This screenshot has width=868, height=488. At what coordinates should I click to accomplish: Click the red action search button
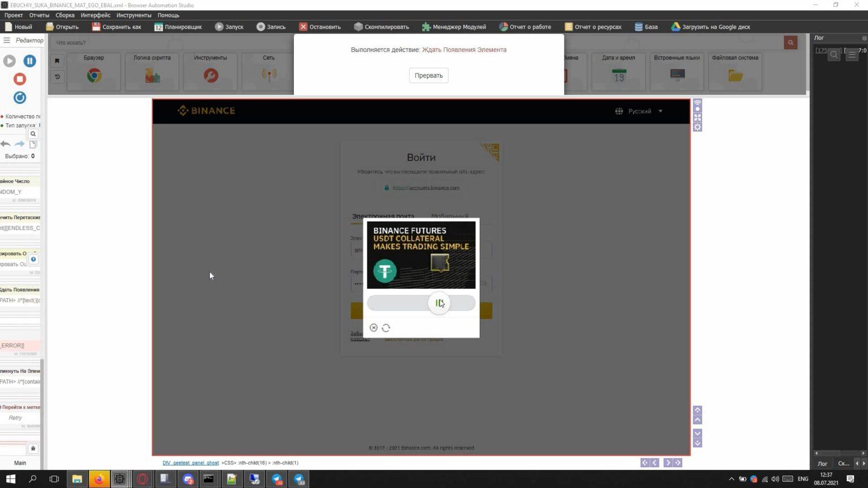click(791, 42)
